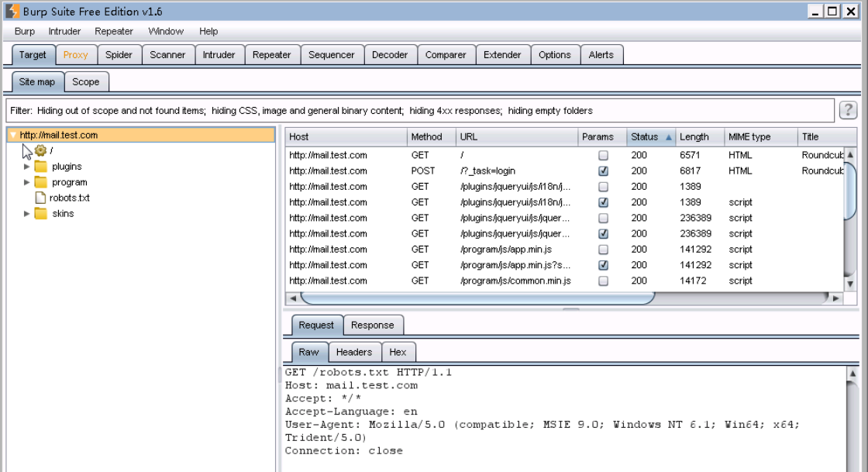Switch to the Sequencer tab
The height and width of the screenshot is (472, 868).
pyautogui.click(x=332, y=55)
